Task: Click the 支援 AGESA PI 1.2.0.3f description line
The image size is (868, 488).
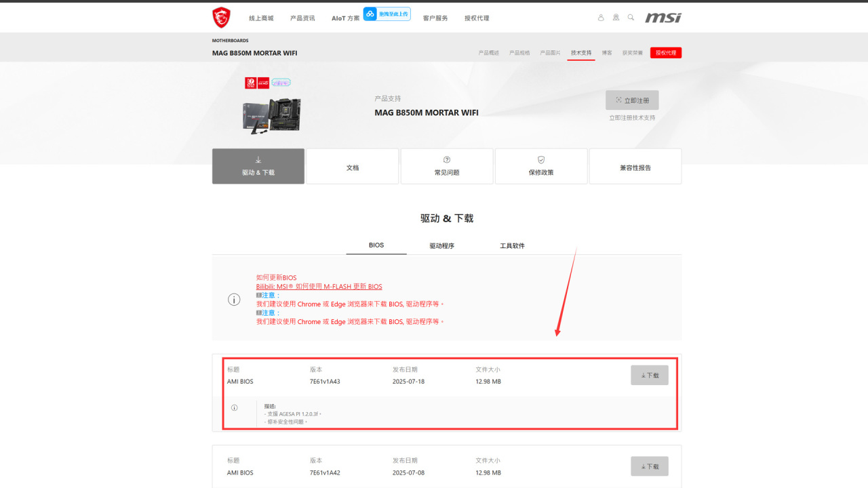Action: tap(293, 413)
